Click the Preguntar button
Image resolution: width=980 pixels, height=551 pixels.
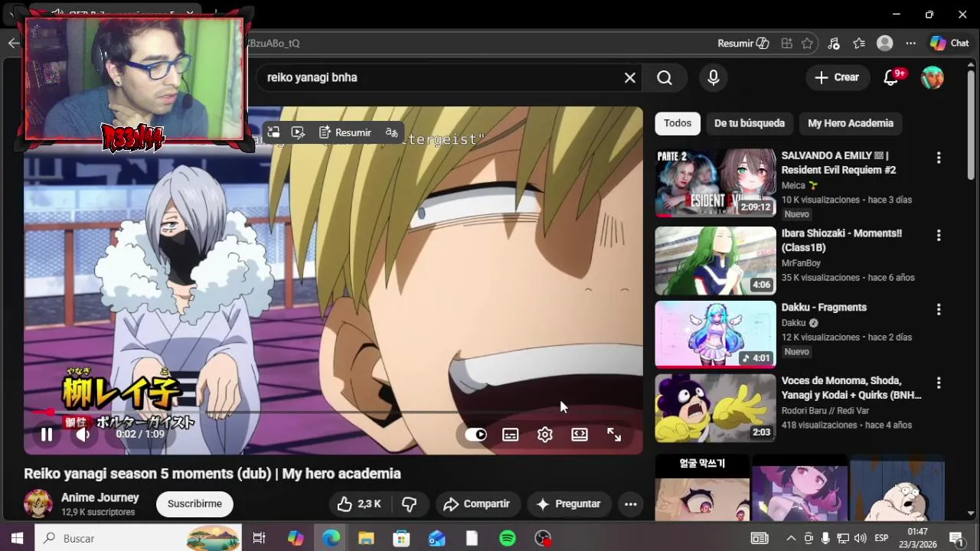tap(569, 504)
